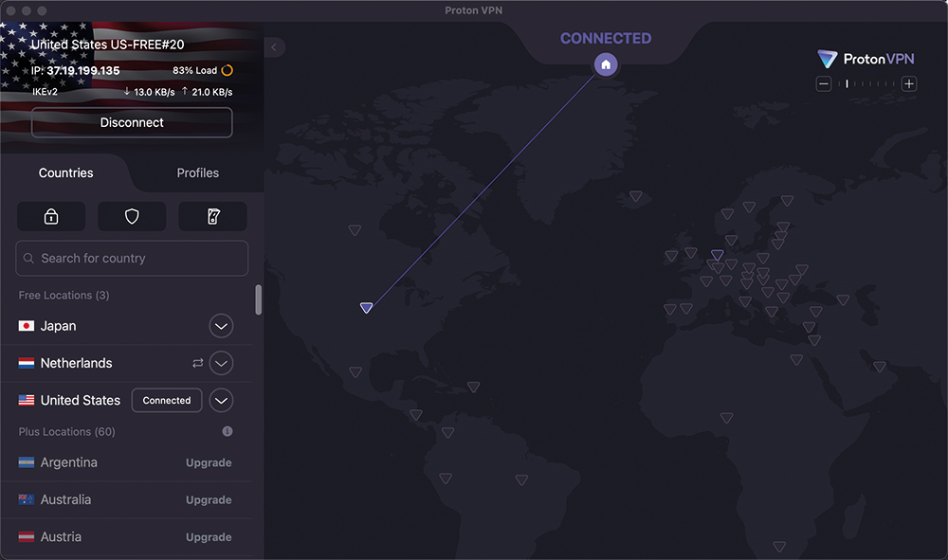Click the map zoom slider track
This screenshot has width=948, height=560.
click(866, 84)
